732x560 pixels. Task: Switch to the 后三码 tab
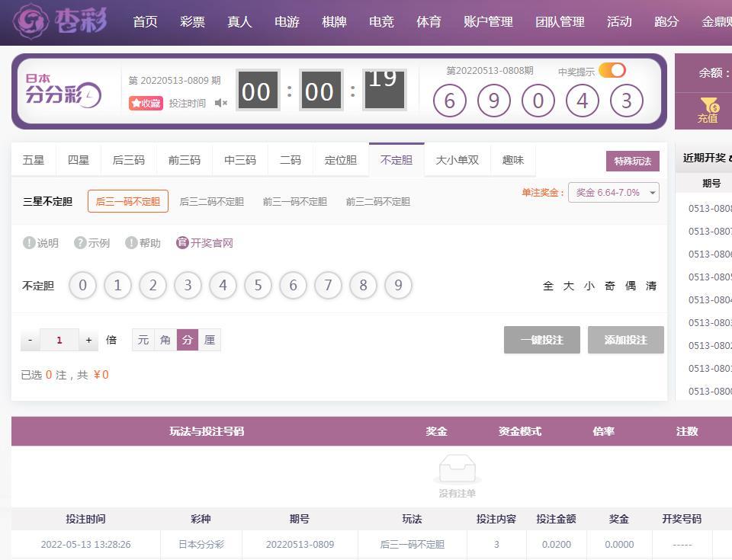pyautogui.click(x=129, y=160)
